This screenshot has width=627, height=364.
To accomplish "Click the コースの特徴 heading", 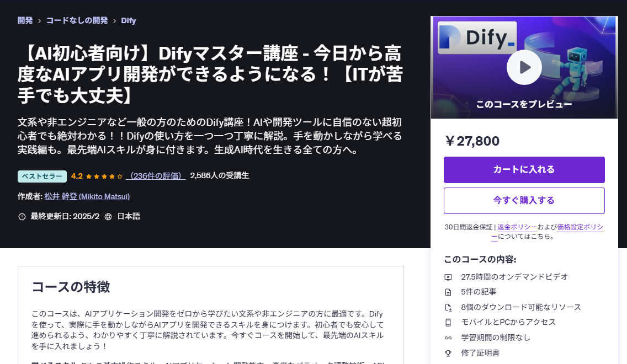I will [71, 287].
